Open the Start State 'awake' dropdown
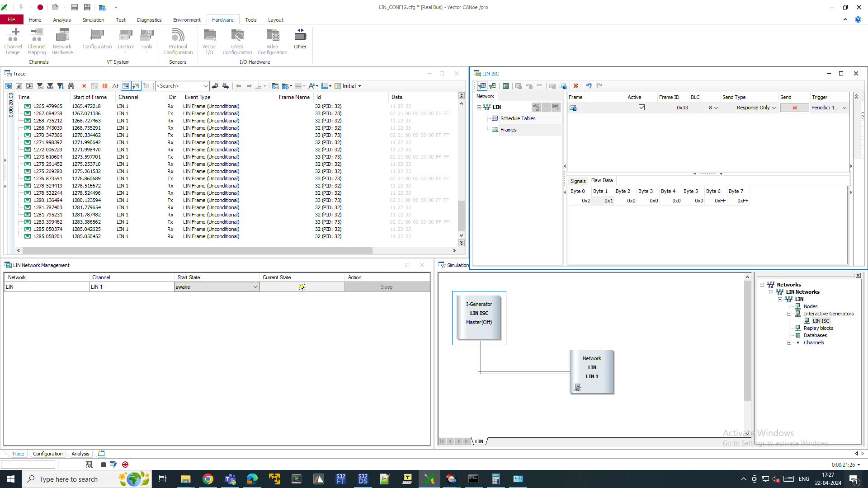Image resolution: width=868 pixels, height=488 pixels. (x=255, y=286)
